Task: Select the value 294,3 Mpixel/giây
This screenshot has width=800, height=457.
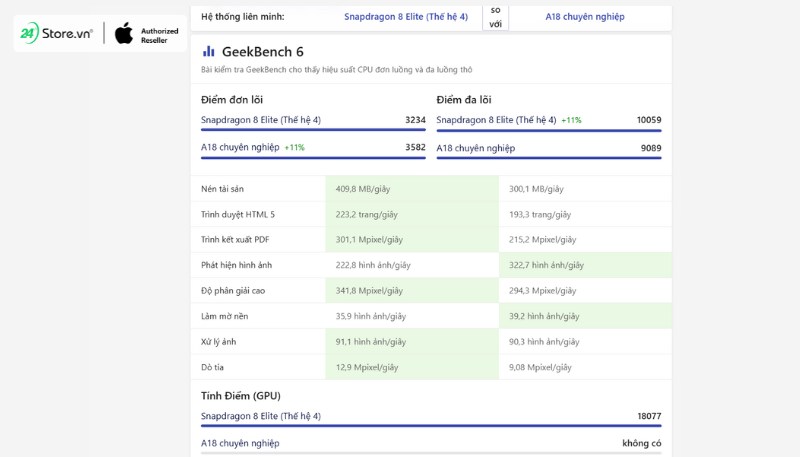Action: (542, 291)
